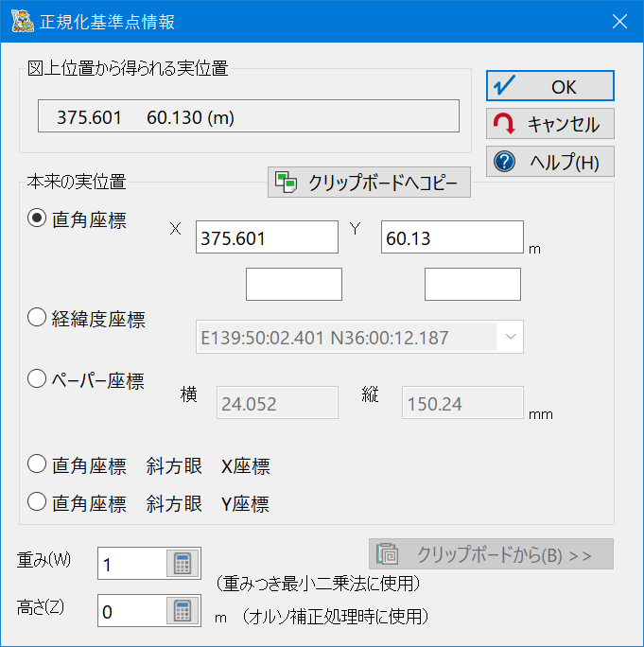Click the 横 field showing 24.052

pyautogui.click(x=277, y=403)
